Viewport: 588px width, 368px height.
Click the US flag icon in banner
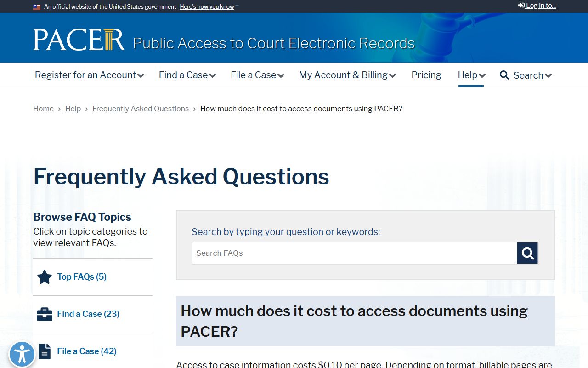click(37, 7)
